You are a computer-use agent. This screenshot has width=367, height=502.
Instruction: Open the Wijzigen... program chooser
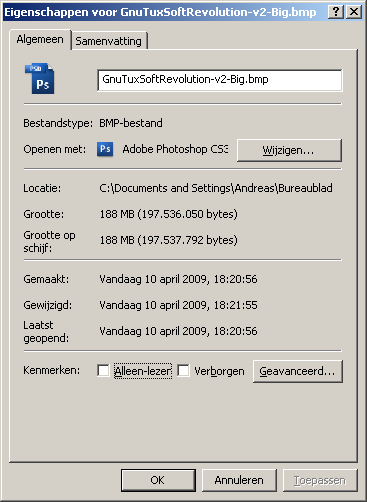click(289, 150)
